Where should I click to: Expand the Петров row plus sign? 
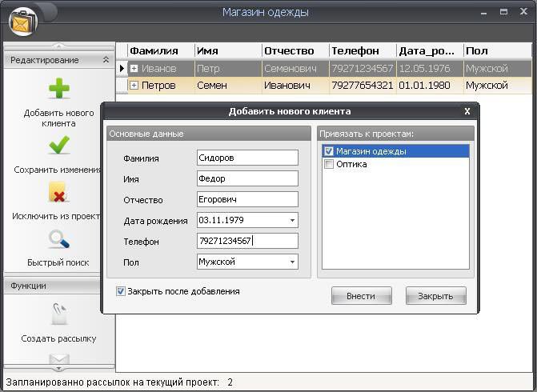(x=134, y=86)
